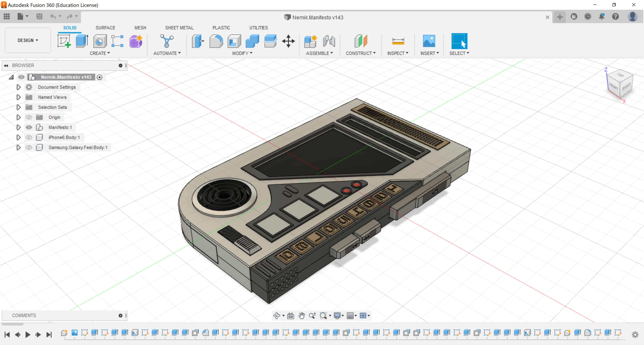
Task: Expand the Document Settings node
Action: [x=18, y=87]
